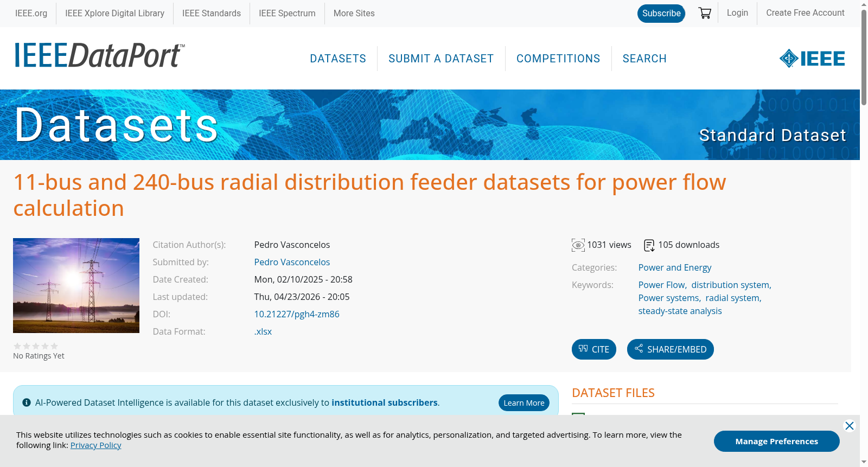Click the Power Flow keyword
This screenshot has width=868, height=467.
(661, 285)
